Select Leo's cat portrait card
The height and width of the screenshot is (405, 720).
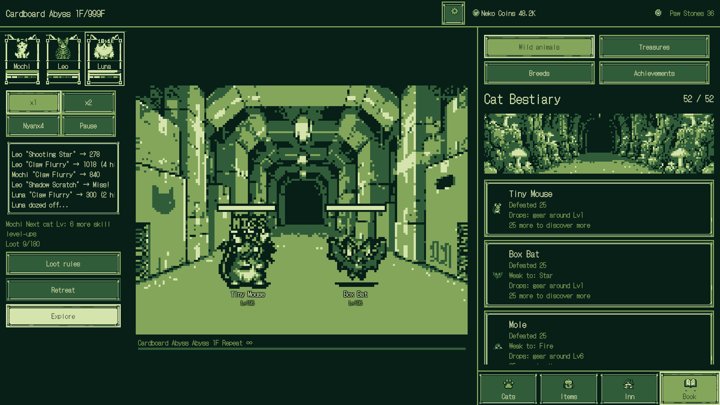[63, 59]
